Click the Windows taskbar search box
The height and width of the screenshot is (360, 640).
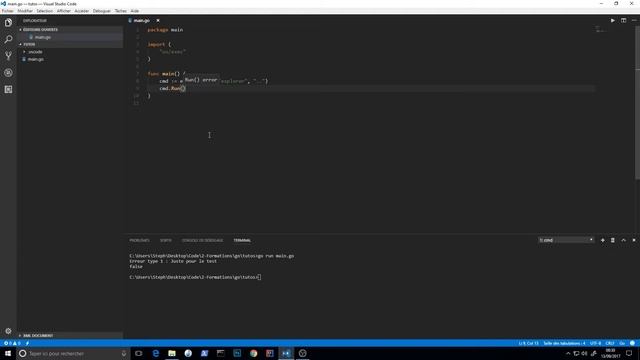coord(73,353)
